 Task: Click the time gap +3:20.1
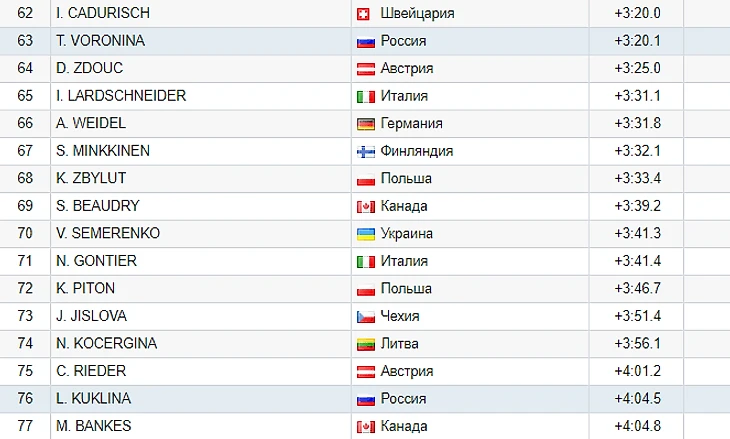[x=637, y=41]
